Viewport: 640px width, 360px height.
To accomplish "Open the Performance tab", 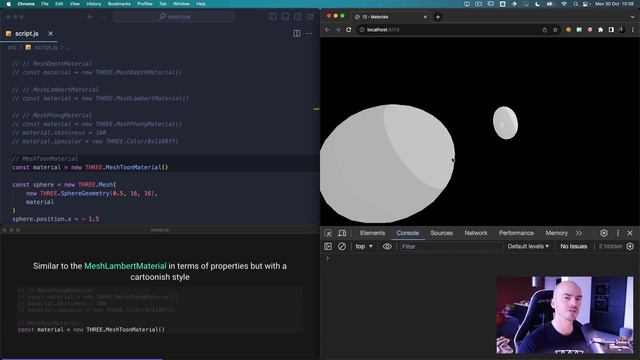I will (x=516, y=233).
